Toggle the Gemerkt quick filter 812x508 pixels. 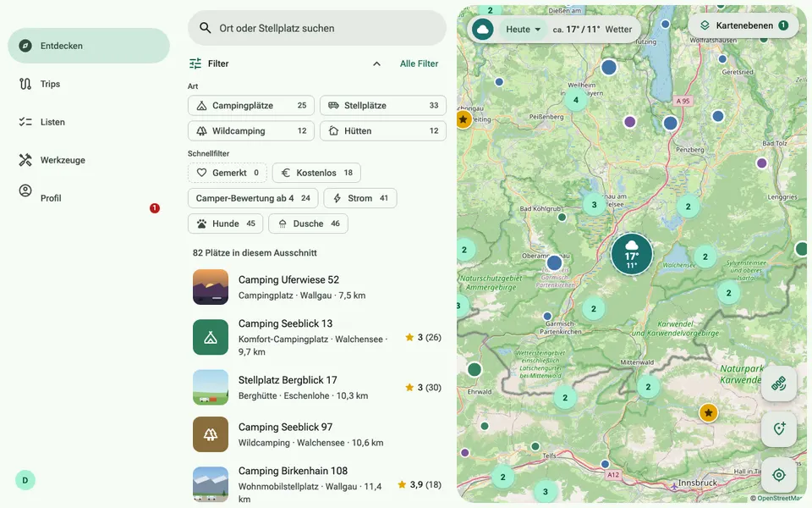(228, 173)
